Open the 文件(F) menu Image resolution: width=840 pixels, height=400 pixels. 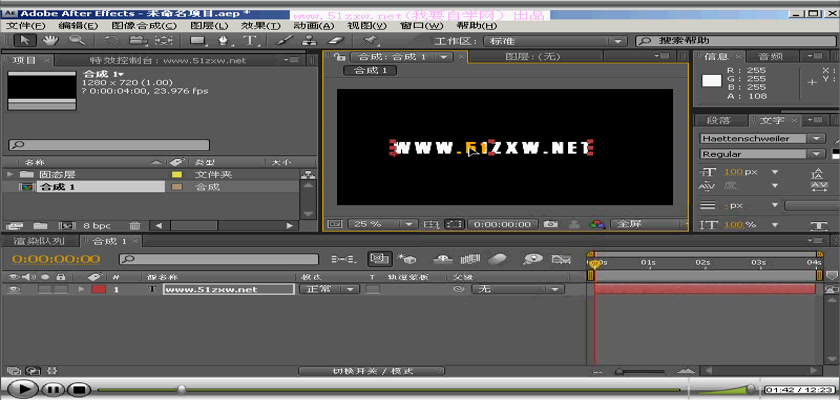coord(26,26)
